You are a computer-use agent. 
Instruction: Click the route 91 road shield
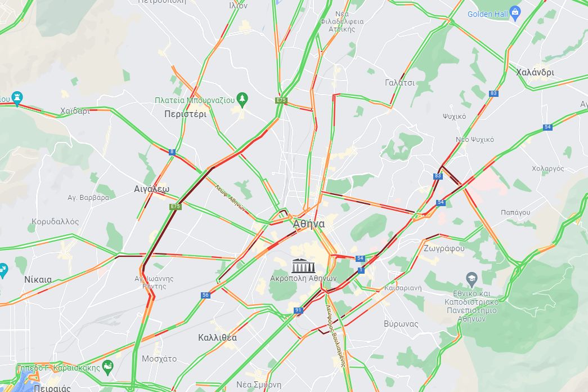(x=298, y=310)
